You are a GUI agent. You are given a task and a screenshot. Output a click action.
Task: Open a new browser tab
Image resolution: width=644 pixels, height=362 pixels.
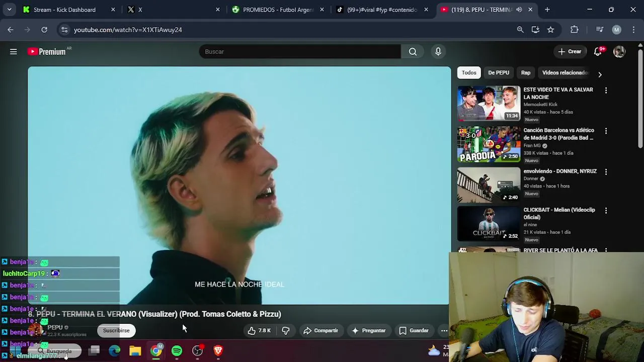(x=547, y=10)
